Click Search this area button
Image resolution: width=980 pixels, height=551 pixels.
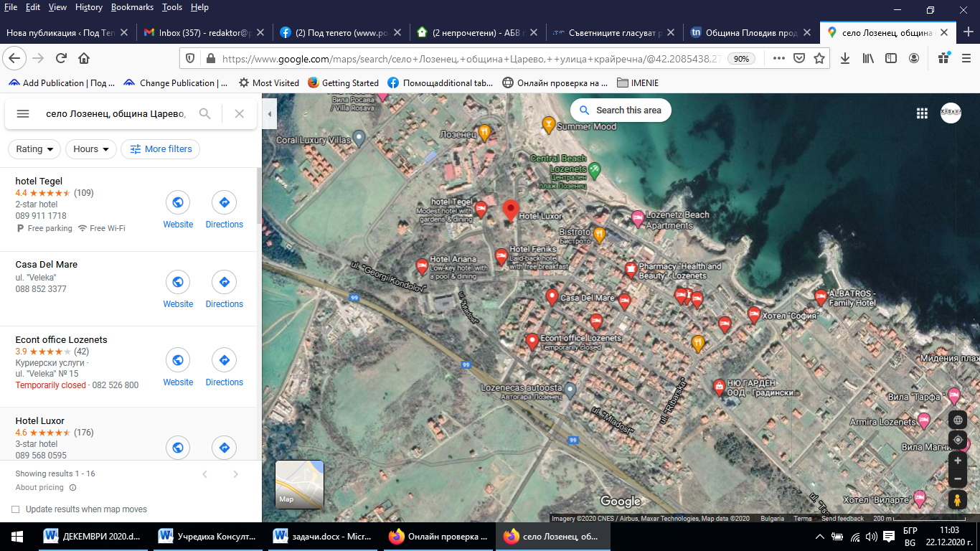621,110
